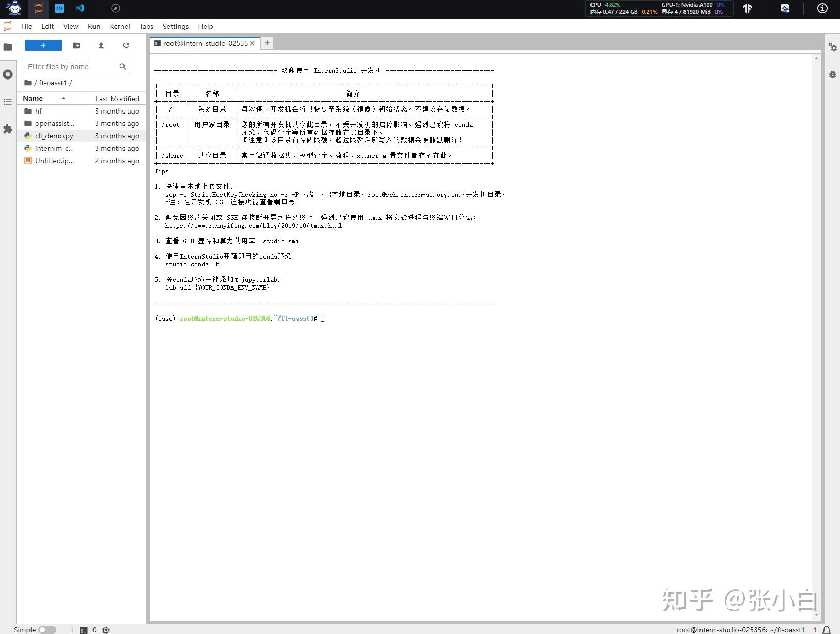The image size is (840, 634).
Task: Click the compass icon in top bar
Action: click(x=116, y=8)
